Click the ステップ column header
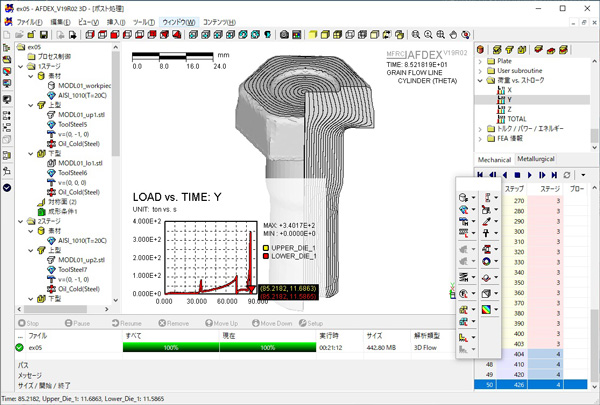Viewport: 600px width, 405px height. click(x=514, y=189)
